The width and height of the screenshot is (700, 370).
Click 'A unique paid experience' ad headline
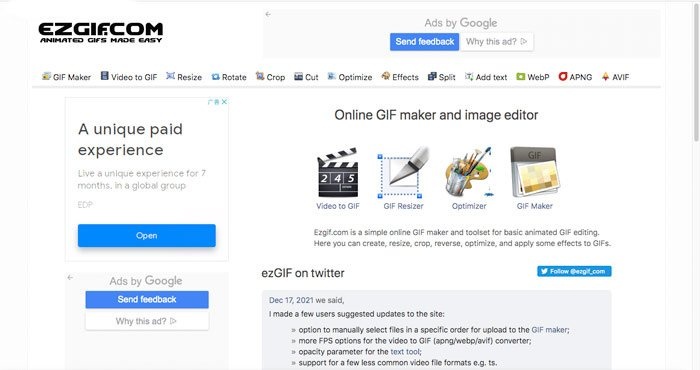click(130, 139)
